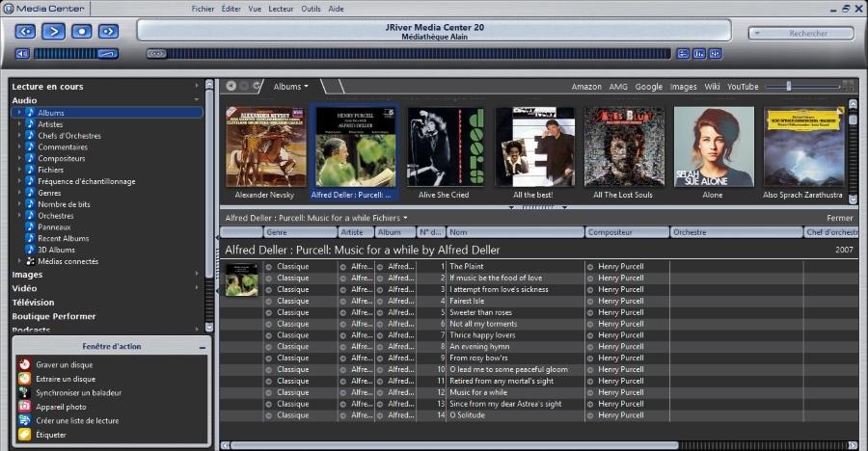Collapse the Audio section
The width and height of the screenshot is (868, 451).
197,100
